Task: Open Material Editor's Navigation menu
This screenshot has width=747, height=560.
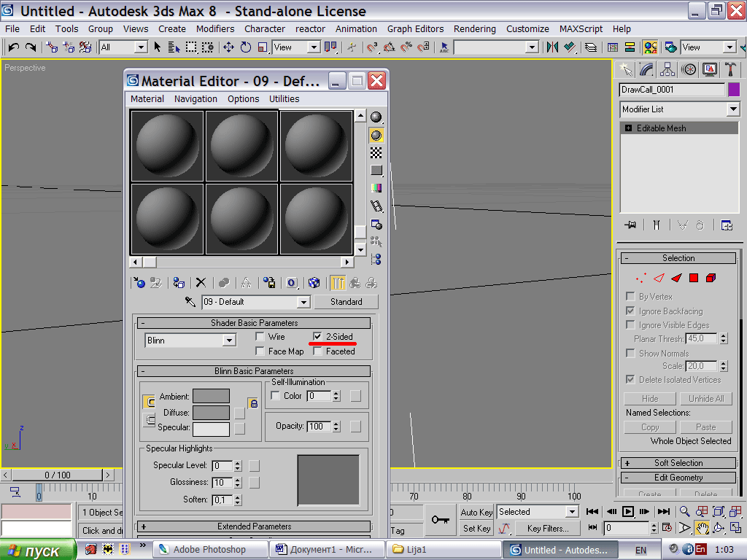Action: [196, 99]
